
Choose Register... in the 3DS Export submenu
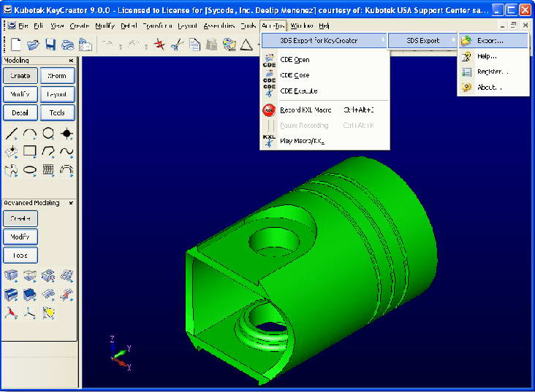tap(493, 72)
